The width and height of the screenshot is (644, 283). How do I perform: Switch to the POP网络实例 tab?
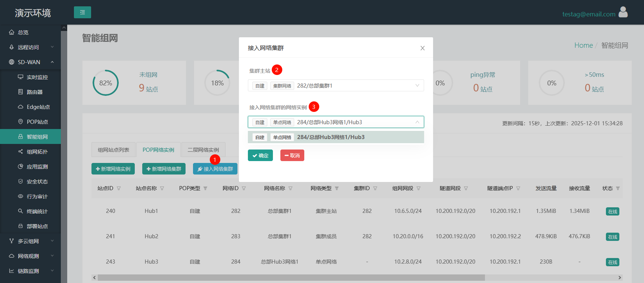pyautogui.click(x=158, y=150)
